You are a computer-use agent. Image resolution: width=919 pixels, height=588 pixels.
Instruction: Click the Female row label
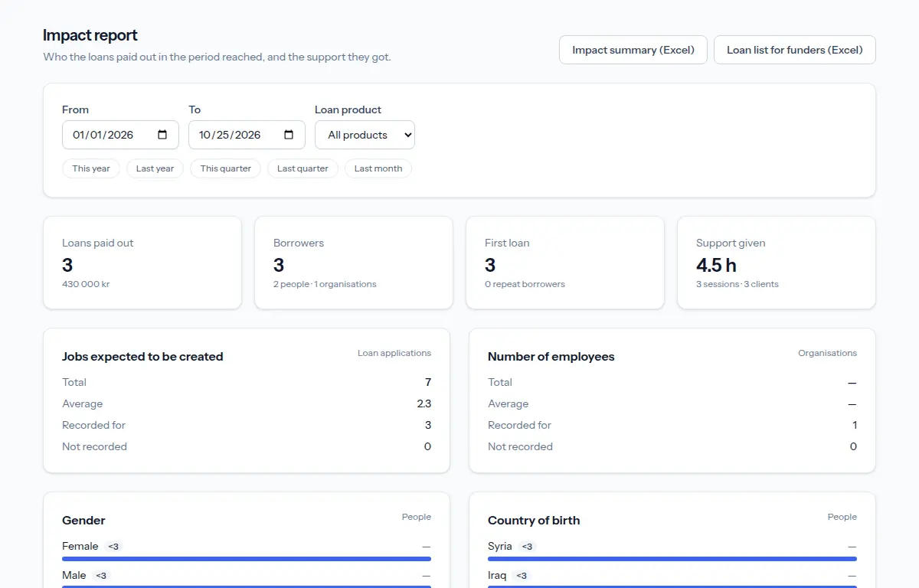(x=80, y=546)
